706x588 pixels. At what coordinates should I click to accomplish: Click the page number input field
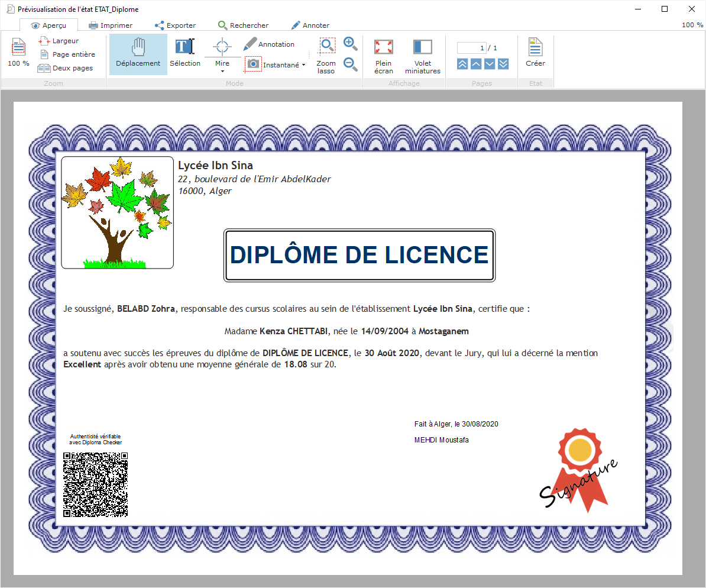471,48
